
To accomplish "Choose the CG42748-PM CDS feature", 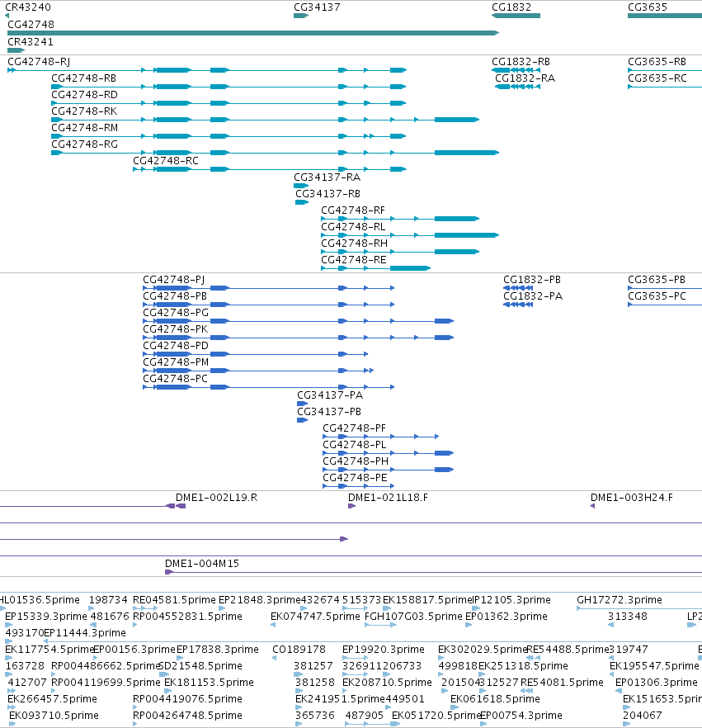I will [258, 371].
